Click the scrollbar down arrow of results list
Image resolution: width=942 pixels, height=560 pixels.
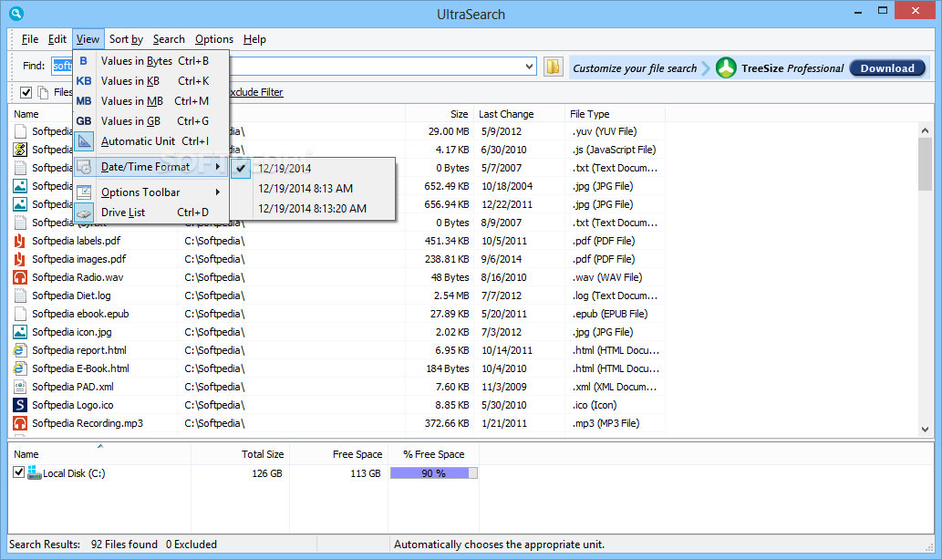pyautogui.click(x=925, y=429)
